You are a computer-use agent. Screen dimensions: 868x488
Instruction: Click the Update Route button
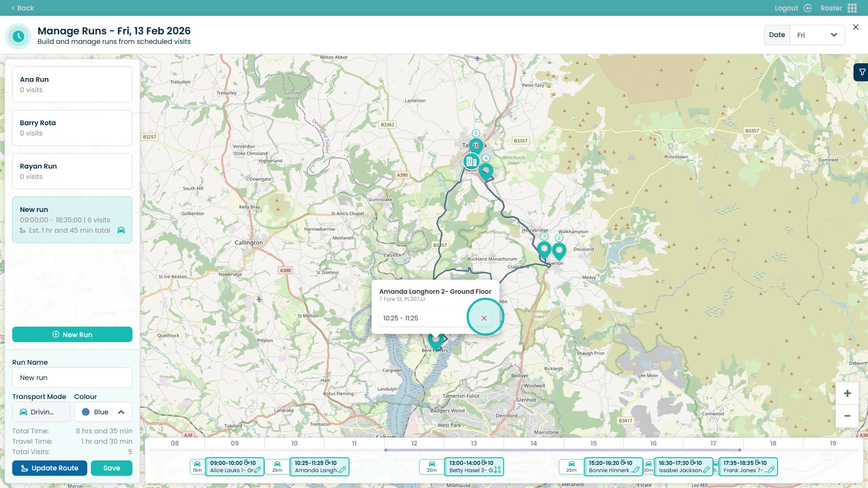coord(49,468)
